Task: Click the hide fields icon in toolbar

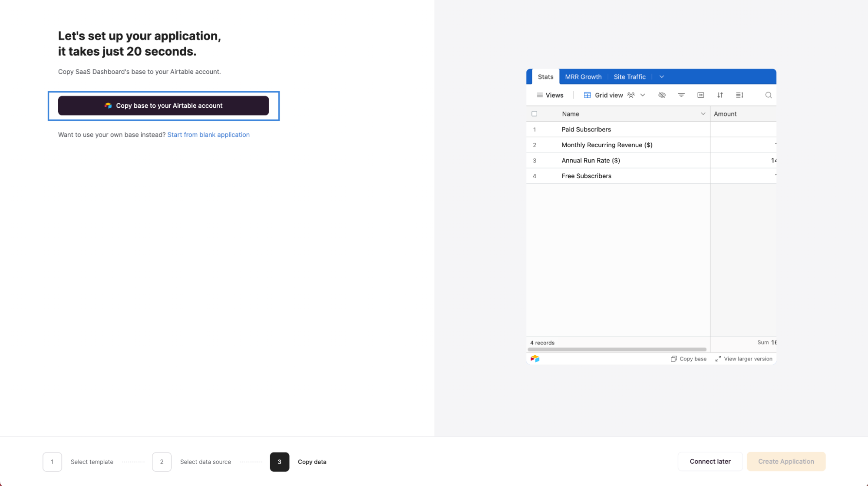Action: click(662, 95)
